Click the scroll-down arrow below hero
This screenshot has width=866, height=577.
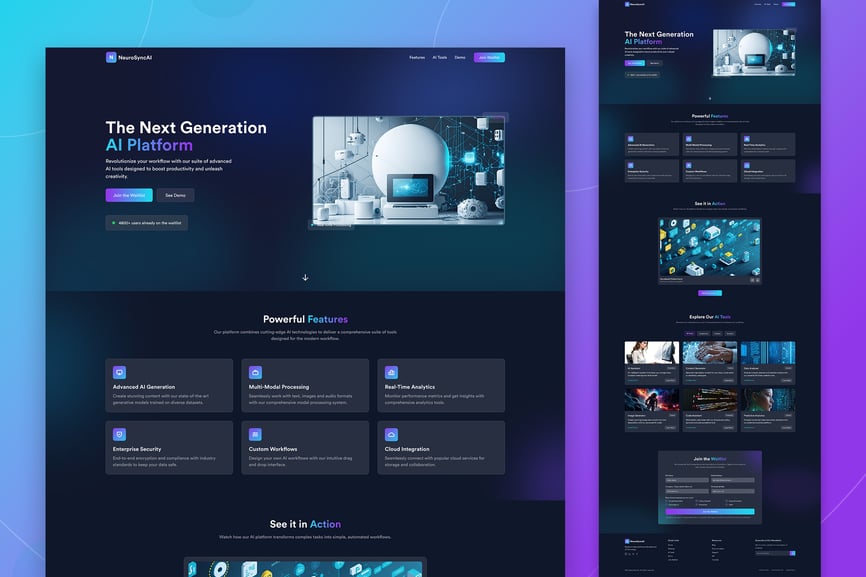click(x=305, y=277)
